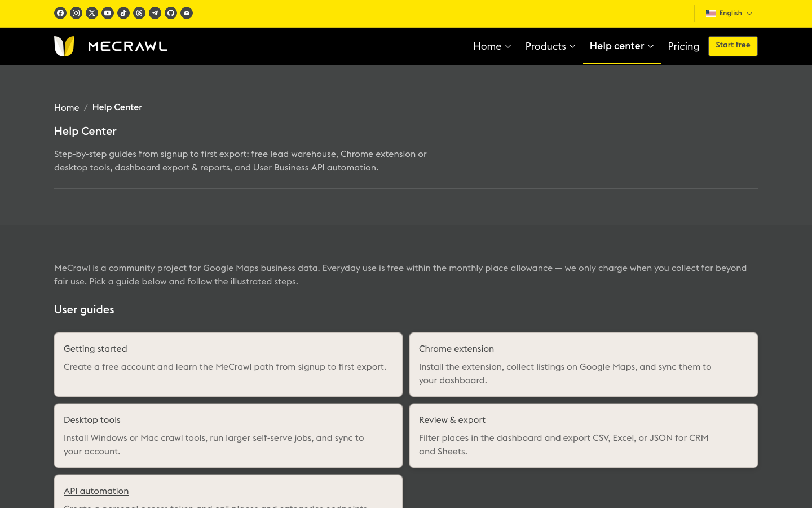The width and height of the screenshot is (812, 508).
Task: Click the US flag icon
Action: (x=711, y=14)
